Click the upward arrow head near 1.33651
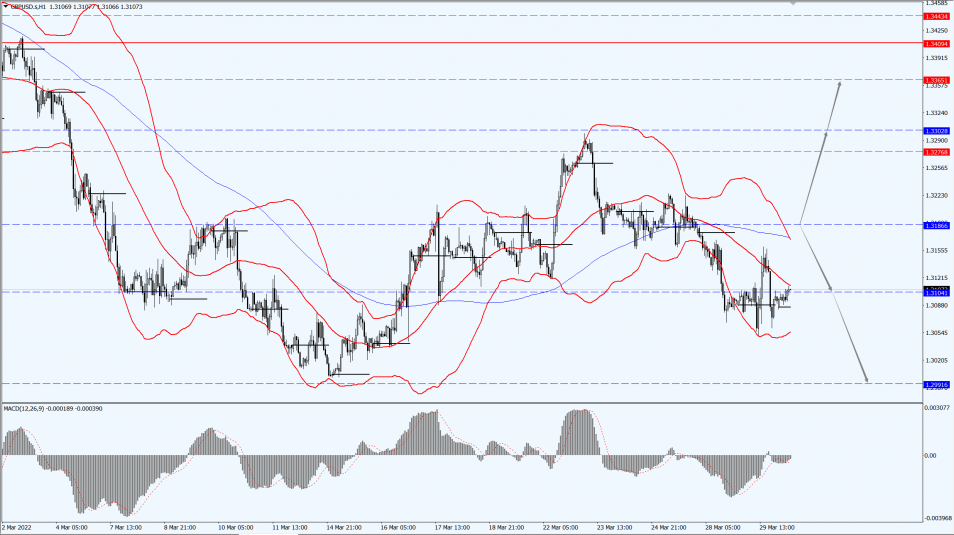The image size is (954, 535). pyautogui.click(x=838, y=84)
